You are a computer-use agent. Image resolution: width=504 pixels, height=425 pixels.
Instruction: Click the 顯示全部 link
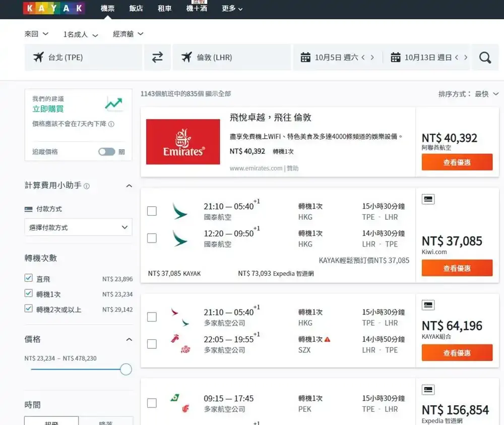(x=218, y=94)
